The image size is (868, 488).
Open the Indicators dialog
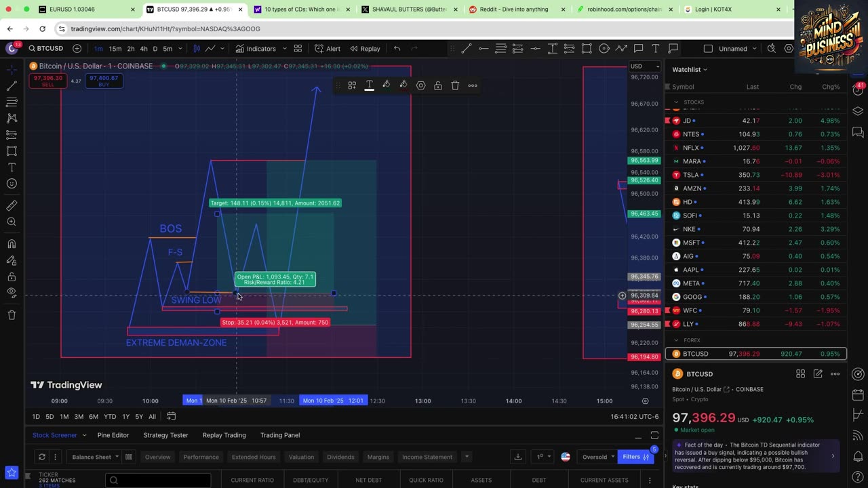click(x=256, y=49)
